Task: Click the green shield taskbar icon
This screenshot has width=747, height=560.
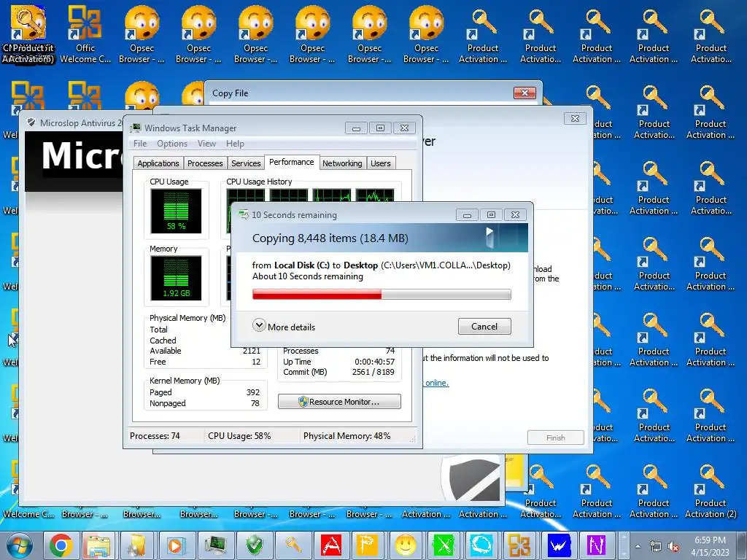Action: [x=254, y=545]
